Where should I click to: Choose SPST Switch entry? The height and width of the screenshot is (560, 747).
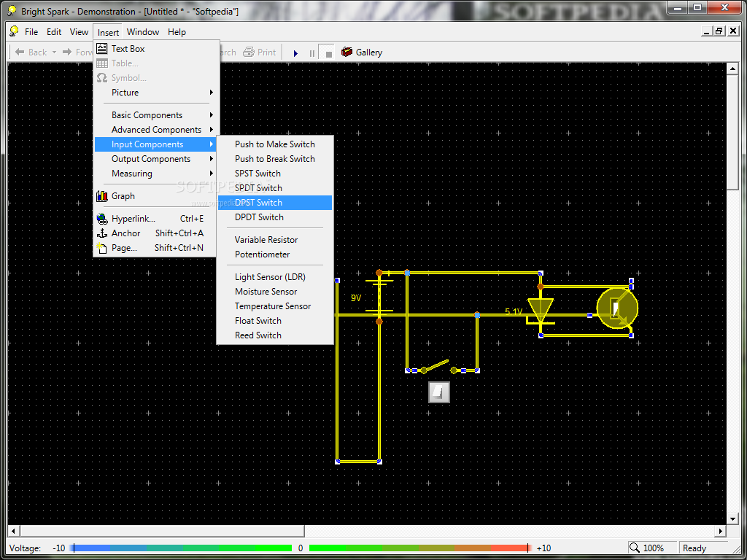[x=275, y=174]
